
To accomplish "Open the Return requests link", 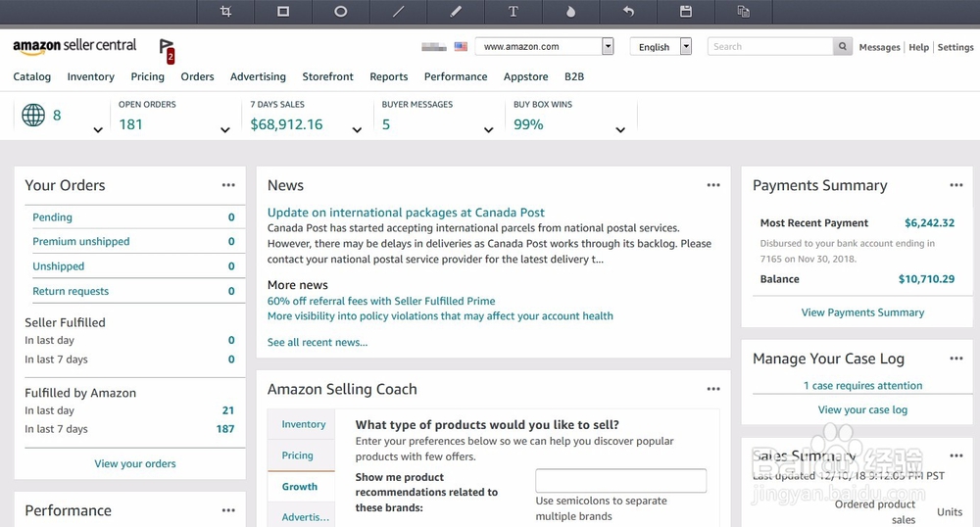I will point(71,291).
